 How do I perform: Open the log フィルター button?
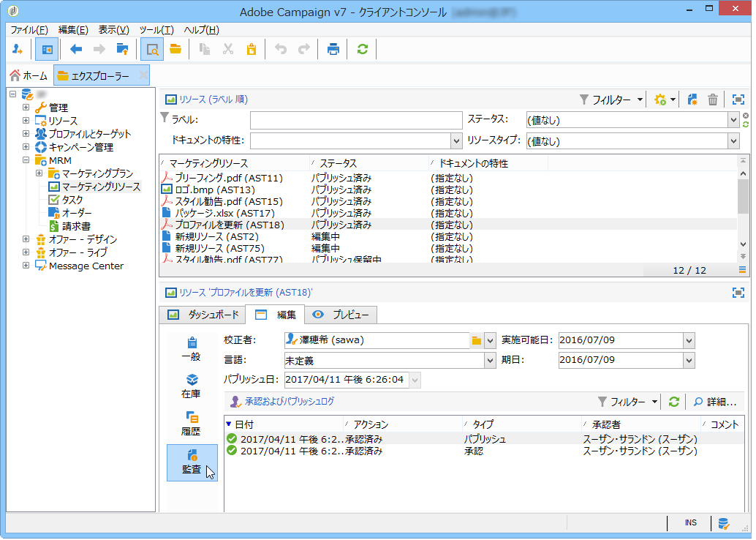pyautogui.click(x=628, y=402)
